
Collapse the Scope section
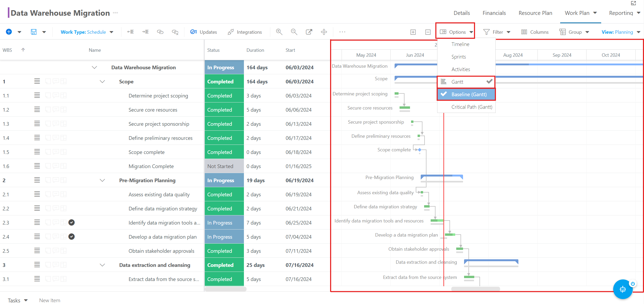[x=102, y=82]
